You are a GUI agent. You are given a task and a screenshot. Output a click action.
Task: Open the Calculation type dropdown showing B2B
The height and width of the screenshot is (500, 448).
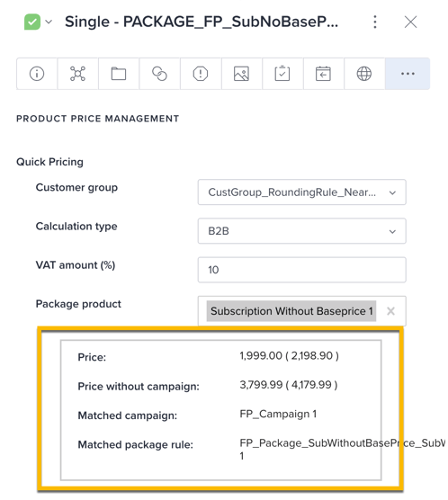click(x=302, y=231)
